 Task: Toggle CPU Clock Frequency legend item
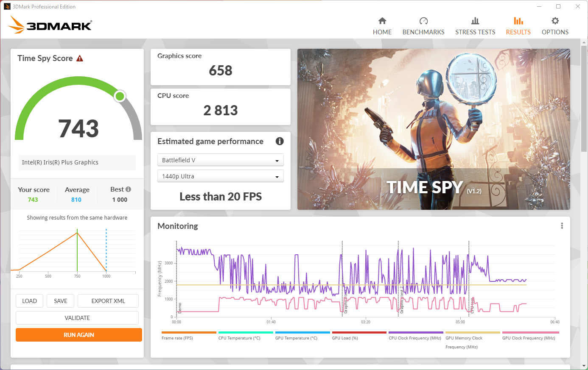pos(416,335)
